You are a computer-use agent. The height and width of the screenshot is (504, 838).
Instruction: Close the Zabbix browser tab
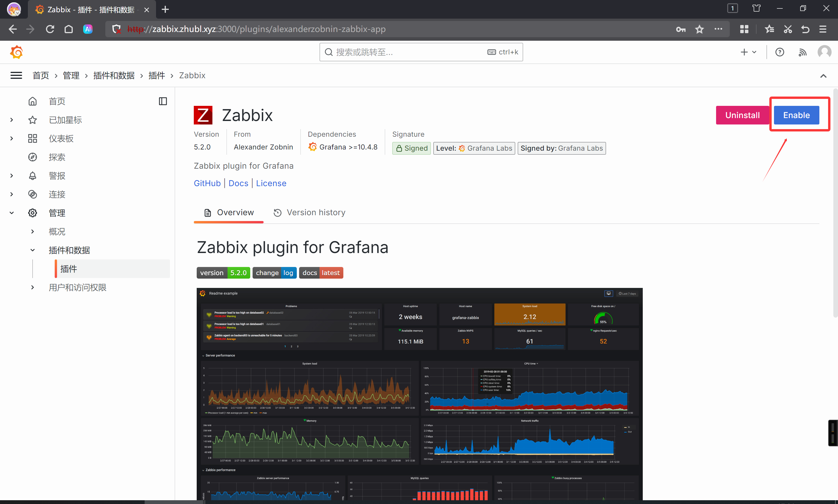[x=146, y=10]
